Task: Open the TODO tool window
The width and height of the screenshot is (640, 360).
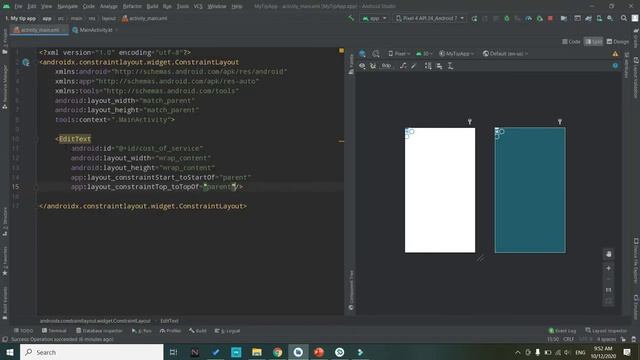Action: [x=24, y=331]
